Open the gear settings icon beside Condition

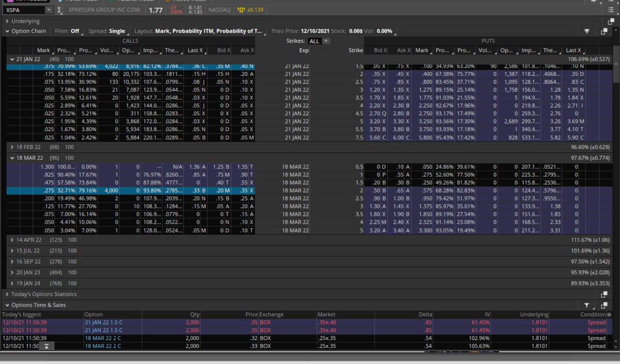point(609,314)
